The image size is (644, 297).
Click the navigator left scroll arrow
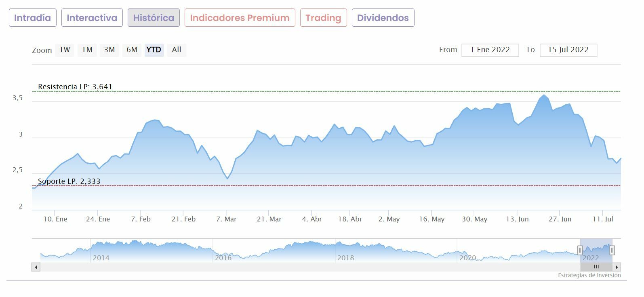[36, 267]
